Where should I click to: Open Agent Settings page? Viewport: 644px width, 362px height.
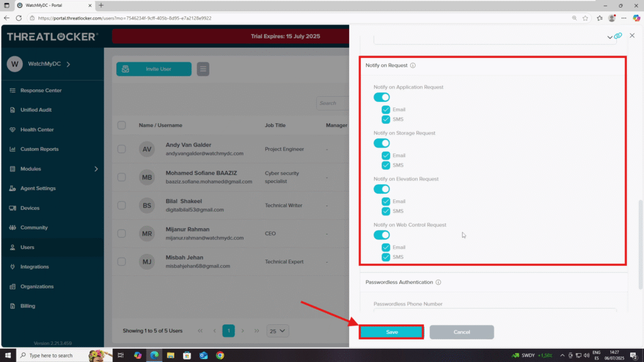point(38,189)
